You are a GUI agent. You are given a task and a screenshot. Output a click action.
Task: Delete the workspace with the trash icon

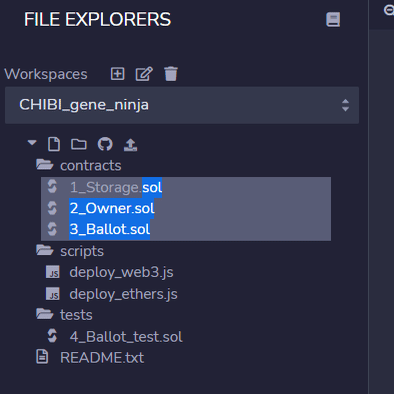coord(171,74)
